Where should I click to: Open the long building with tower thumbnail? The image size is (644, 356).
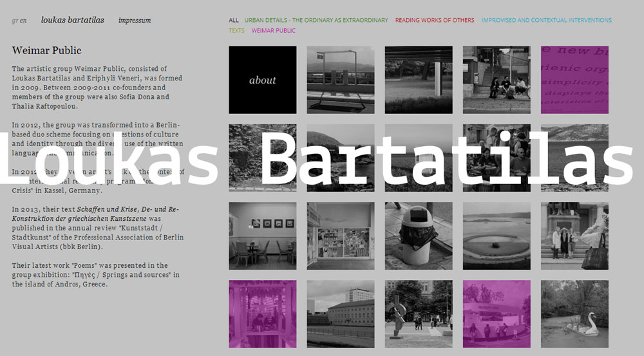coord(341,314)
